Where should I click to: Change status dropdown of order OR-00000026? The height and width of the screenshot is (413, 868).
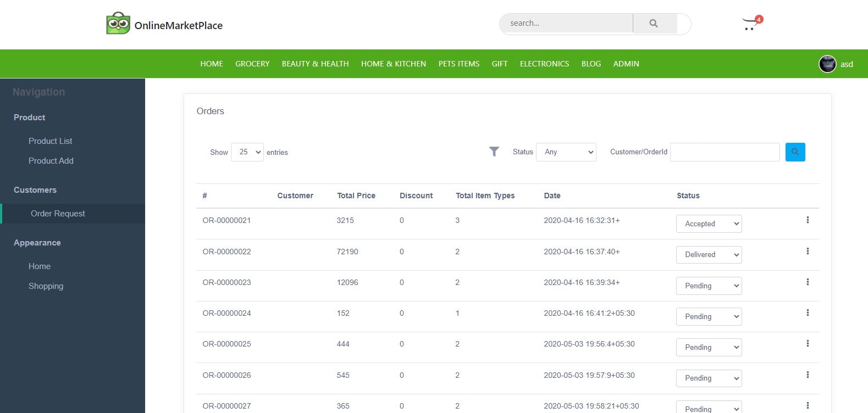(709, 378)
